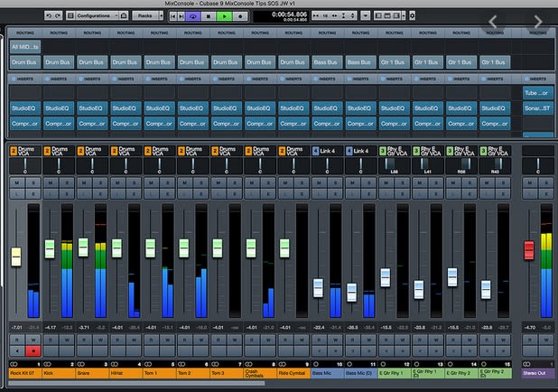Viewport: 558px width, 392px height.
Task: Mute the Rock Kit 07 channel
Action: (x=17, y=183)
